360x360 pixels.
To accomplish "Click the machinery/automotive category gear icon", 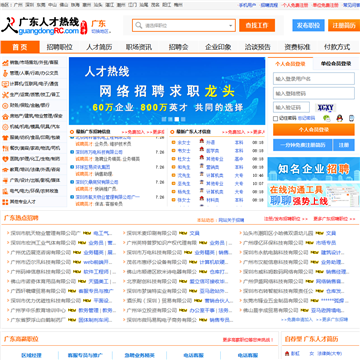I will click(x=5, y=127).
